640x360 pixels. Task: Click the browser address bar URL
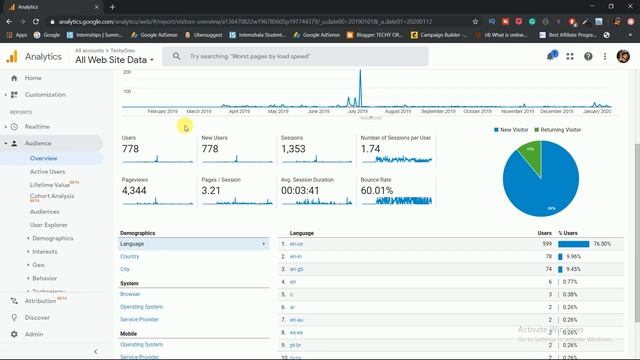click(x=245, y=22)
